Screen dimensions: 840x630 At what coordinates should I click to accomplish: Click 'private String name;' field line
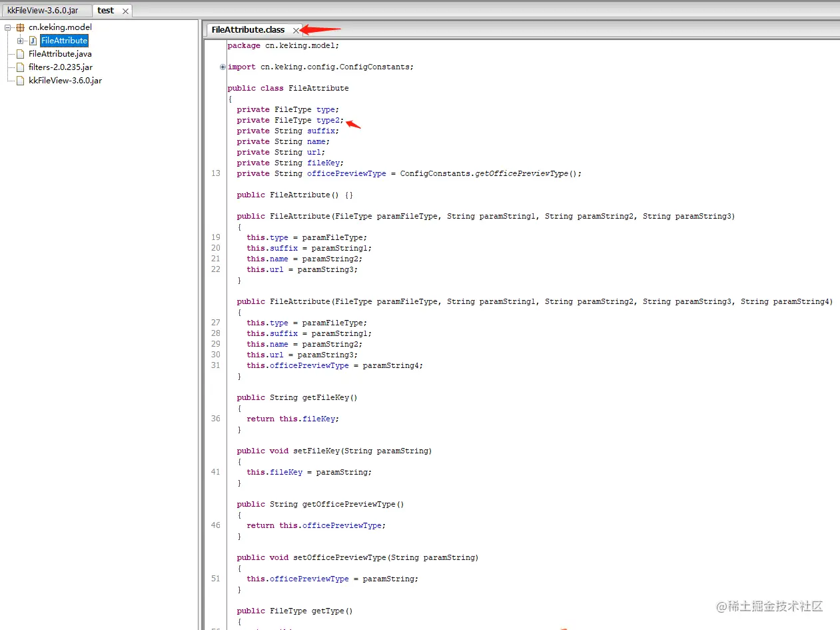[x=283, y=141]
